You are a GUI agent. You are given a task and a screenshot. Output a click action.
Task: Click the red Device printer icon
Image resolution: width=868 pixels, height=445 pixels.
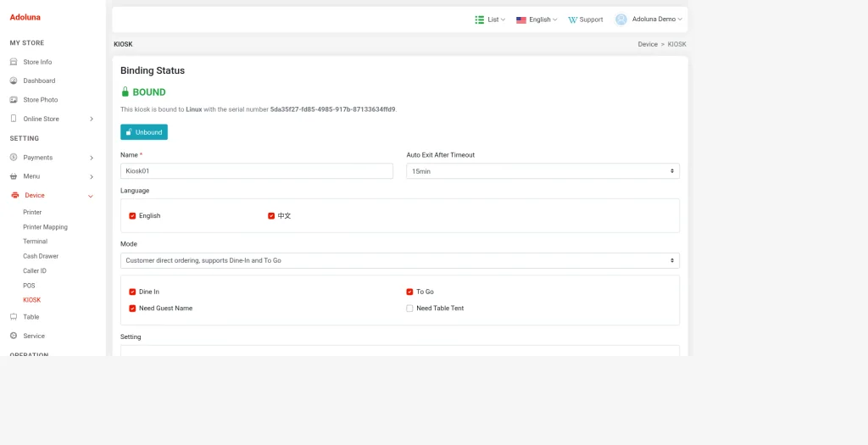15,196
